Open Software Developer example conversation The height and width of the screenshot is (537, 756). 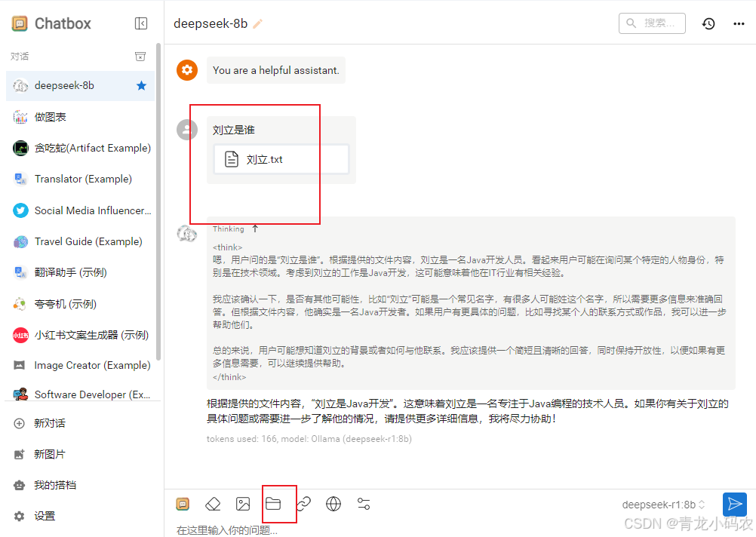tap(80, 394)
